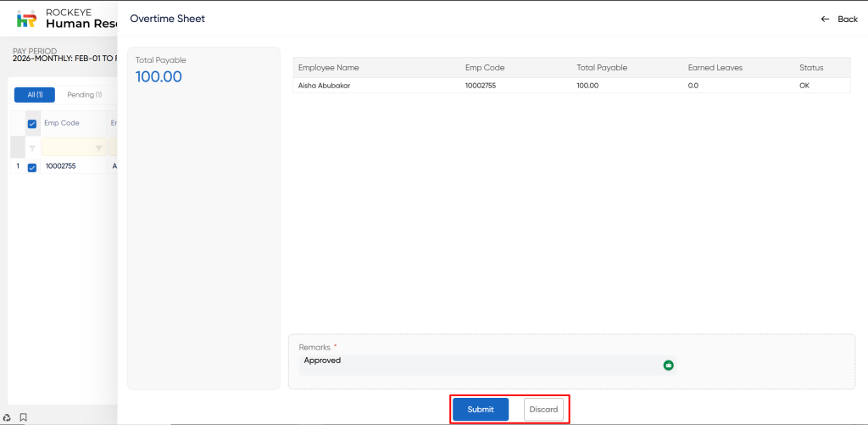Click the recycle icon at bottom left

8,417
